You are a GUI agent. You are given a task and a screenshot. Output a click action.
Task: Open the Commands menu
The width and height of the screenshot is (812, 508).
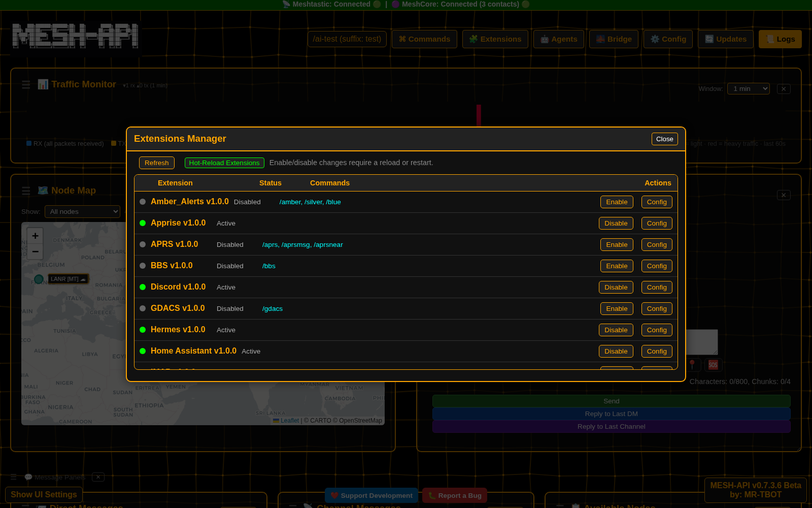(x=424, y=39)
